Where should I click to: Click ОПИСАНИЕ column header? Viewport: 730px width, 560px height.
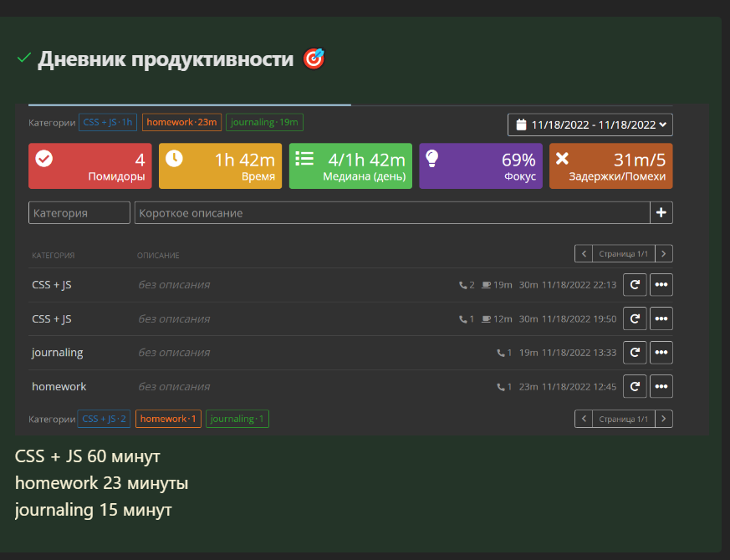click(x=158, y=256)
